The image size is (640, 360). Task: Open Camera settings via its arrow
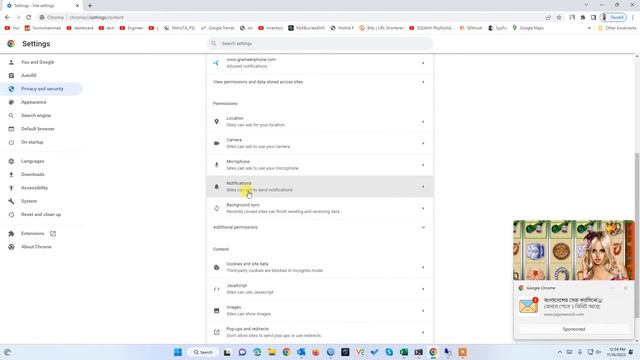pyautogui.click(x=423, y=143)
